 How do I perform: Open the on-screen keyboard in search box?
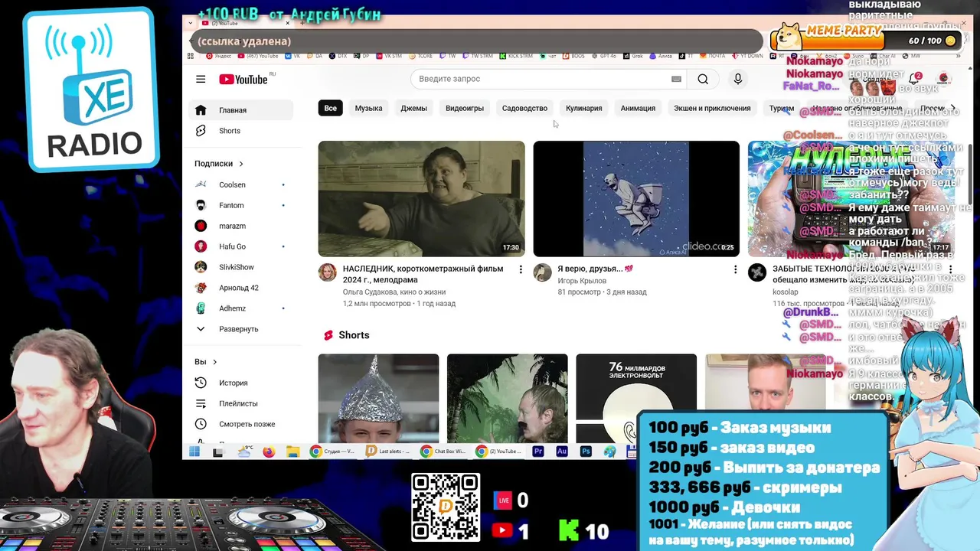(x=676, y=79)
